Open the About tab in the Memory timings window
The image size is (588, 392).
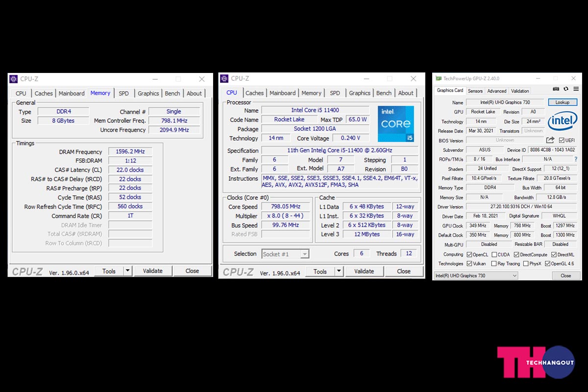[194, 93]
